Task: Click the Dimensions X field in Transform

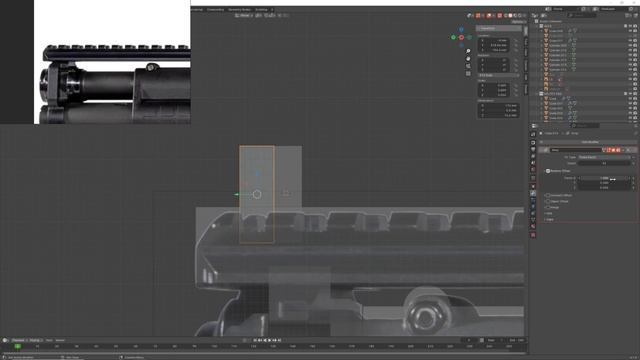Action: tap(498, 106)
